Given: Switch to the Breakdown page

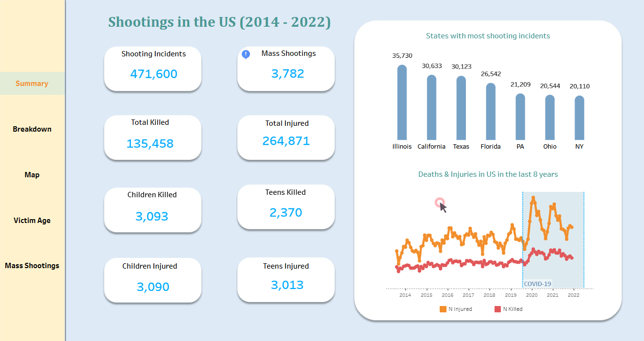Looking at the screenshot, I should [x=32, y=129].
